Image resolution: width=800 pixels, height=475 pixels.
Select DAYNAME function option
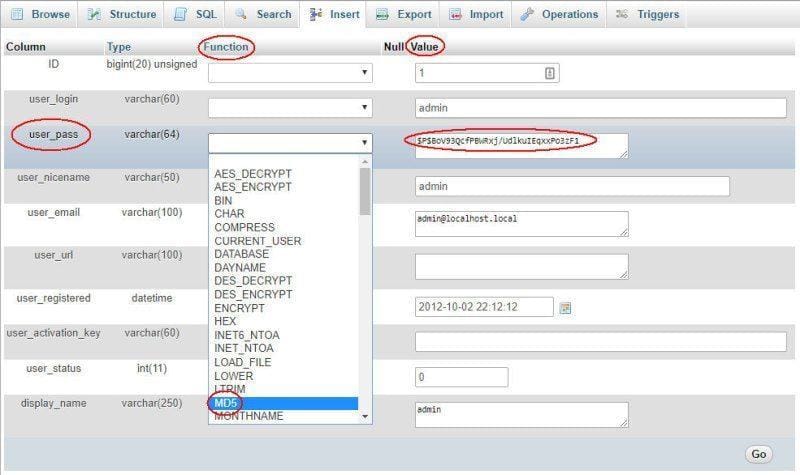click(240, 268)
